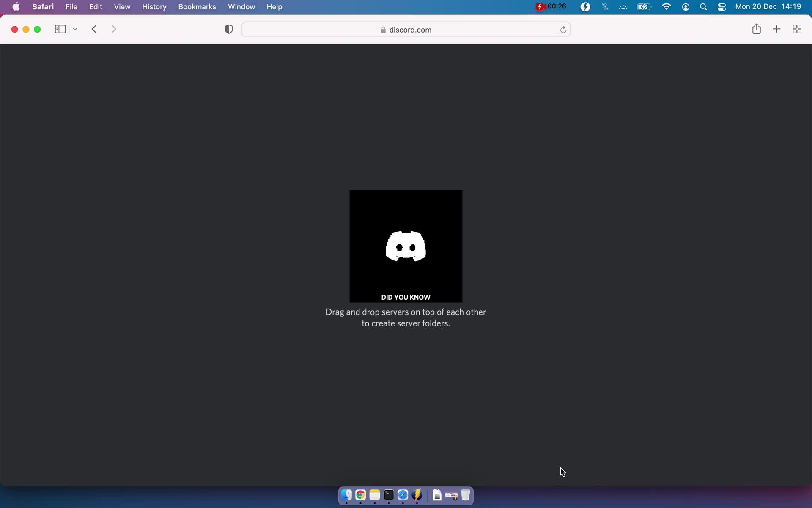Open Finder from the Dock

[346, 495]
